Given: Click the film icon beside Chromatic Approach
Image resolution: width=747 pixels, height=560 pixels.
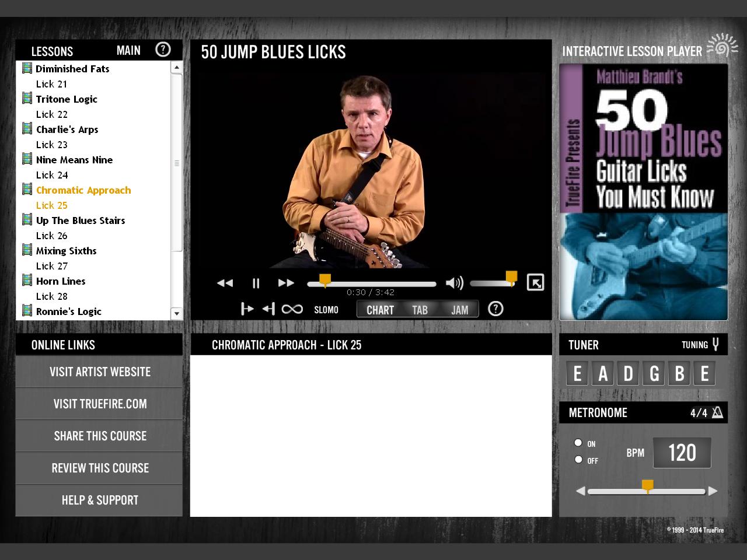Looking at the screenshot, I should (x=27, y=190).
